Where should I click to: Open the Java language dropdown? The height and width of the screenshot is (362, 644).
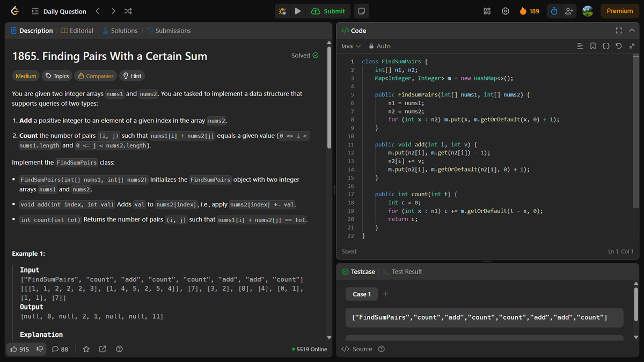(x=349, y=46)
